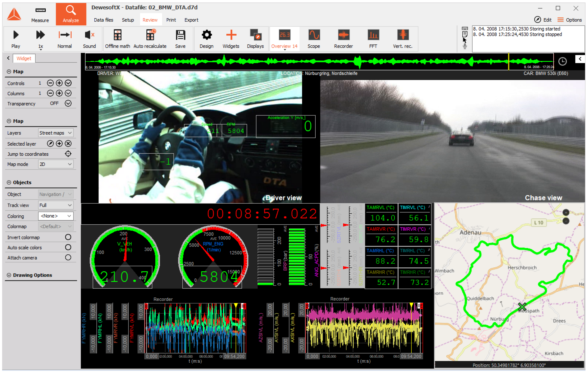Click the Measure mode button
This screenshot has width=588, height=374.
40,14
